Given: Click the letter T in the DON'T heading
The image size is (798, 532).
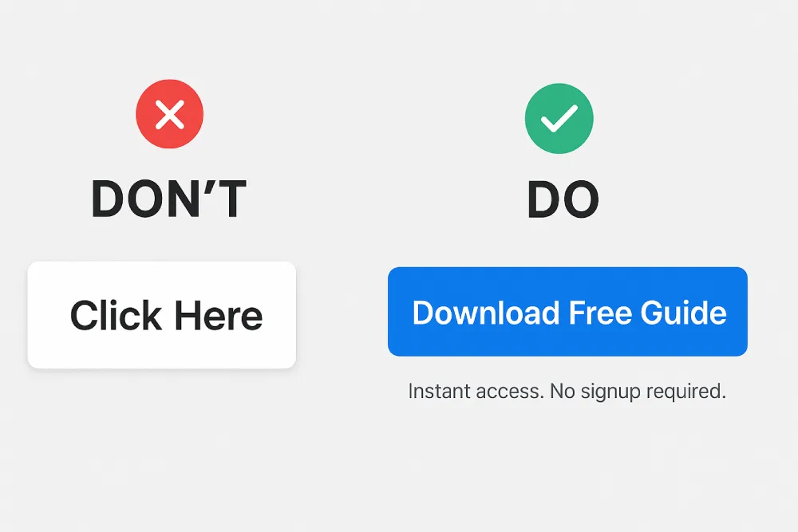Looking at the screenshot, I should tap(229, 199).
